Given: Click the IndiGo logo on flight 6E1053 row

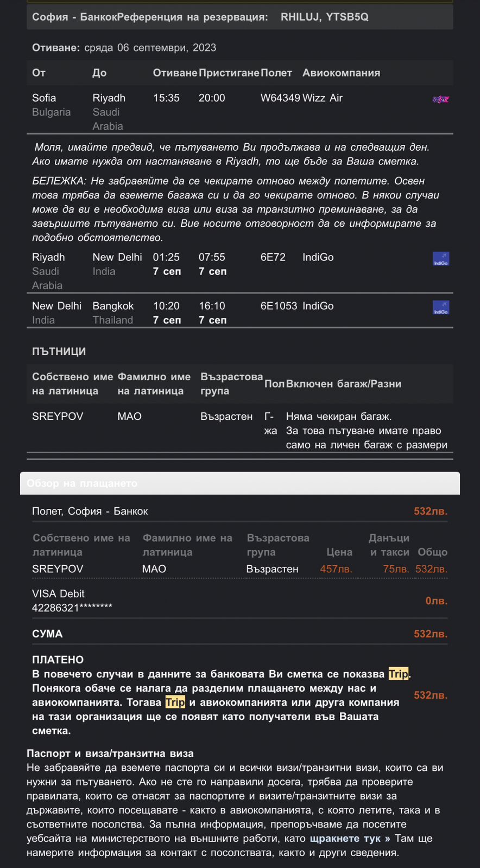Looking at the screenshot, I should tap(440, 308).
